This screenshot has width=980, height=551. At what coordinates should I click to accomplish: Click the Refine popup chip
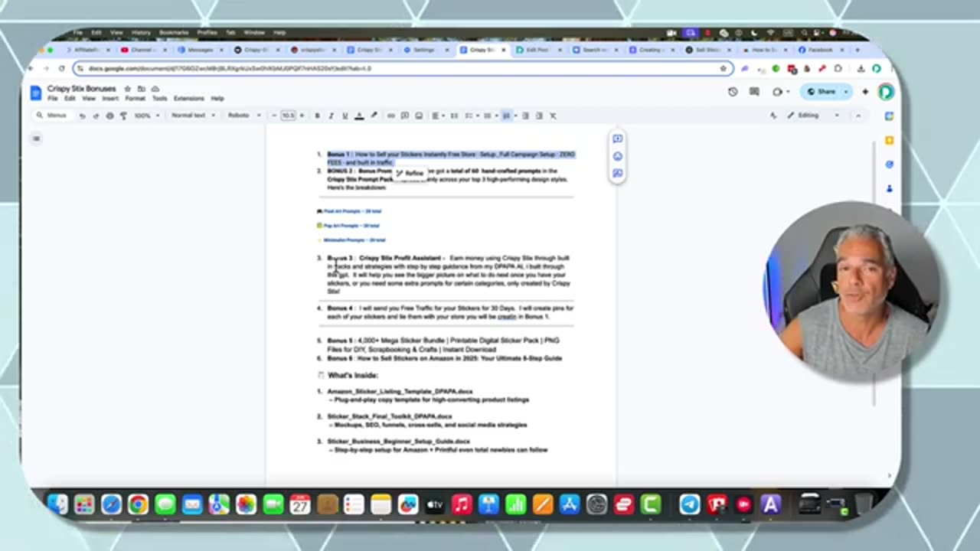[x=410, y=174]
